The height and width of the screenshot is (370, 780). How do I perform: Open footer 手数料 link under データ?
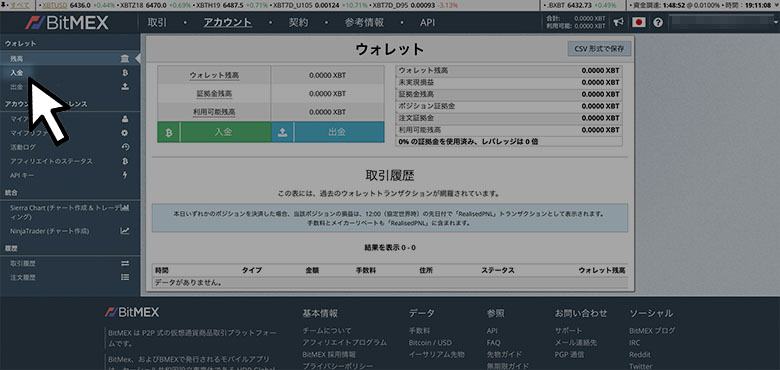click(x=419, y=331)
